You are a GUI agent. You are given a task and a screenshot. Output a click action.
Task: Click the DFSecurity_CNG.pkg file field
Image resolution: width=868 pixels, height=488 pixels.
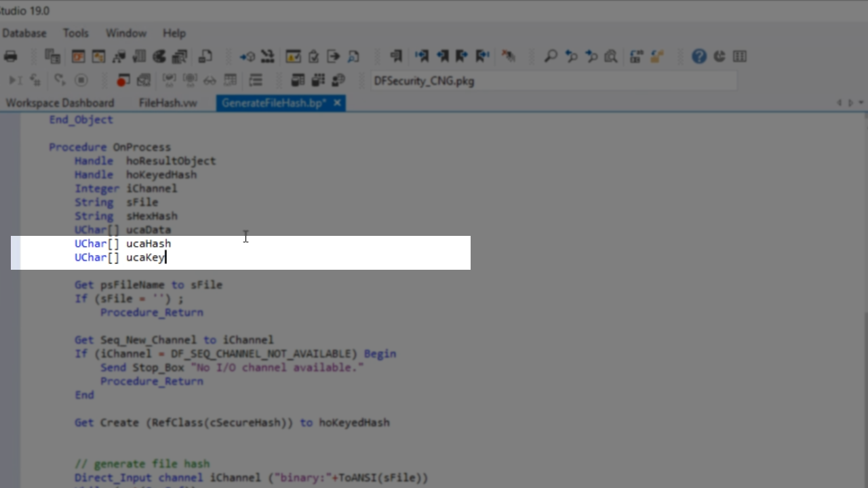pyautogui.click(x=553, y=81)
